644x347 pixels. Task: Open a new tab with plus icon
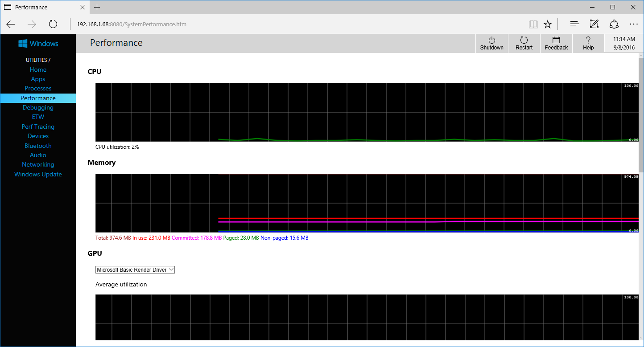click(97, 7)
